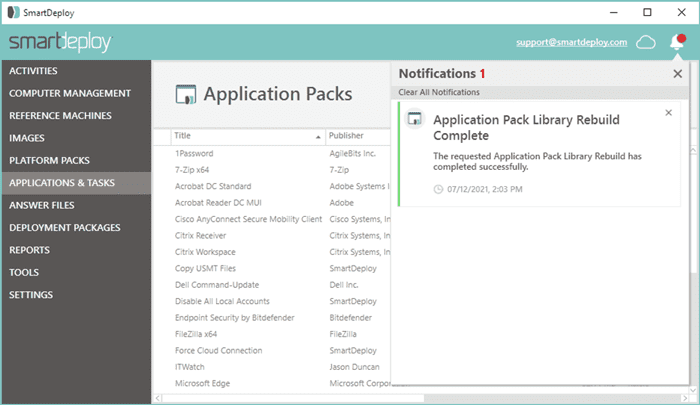Image resolution: width=700 pixels, height=405 pixels.
Task: Click the horizontal scrollbar left arrow
Action: click(x=158, y=398)
